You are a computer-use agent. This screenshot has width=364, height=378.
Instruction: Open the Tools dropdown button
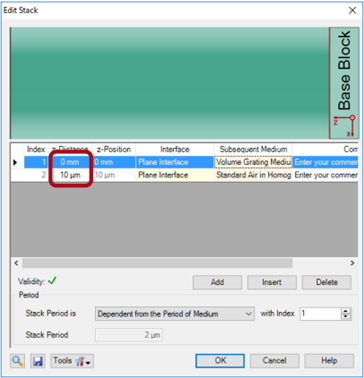pyautogui.click(x=72, y=361)
